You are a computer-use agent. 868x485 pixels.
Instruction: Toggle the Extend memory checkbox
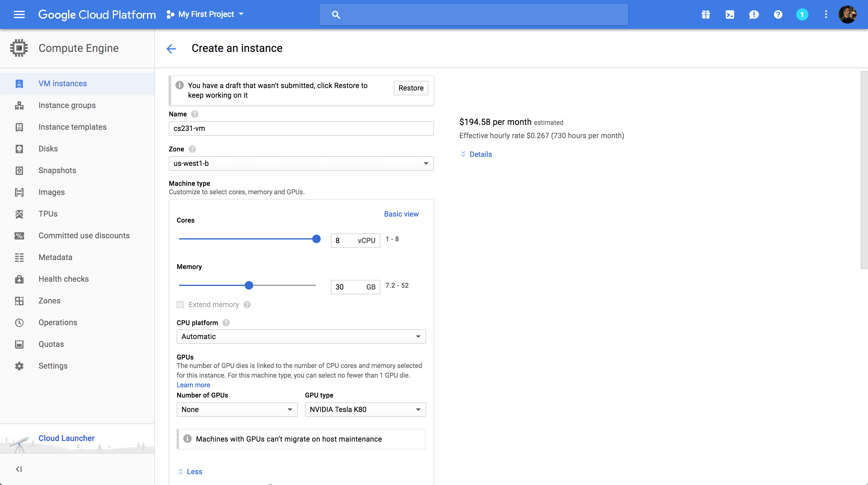click(180, 305)
